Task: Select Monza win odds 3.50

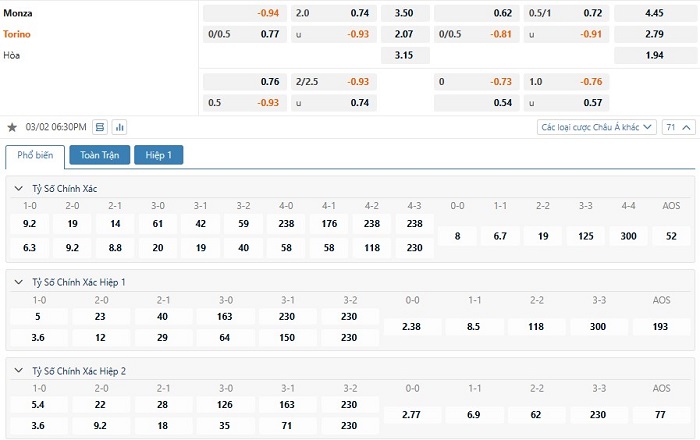Action: (404, 13)
